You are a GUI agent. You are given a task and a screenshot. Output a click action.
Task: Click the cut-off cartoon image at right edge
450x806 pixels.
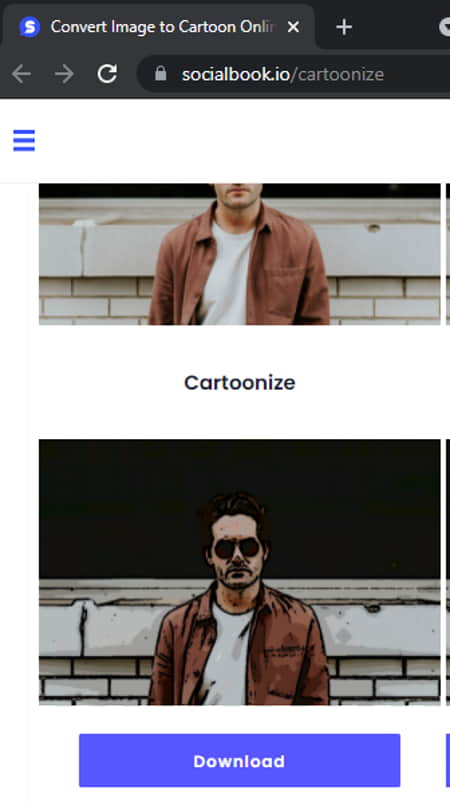448,572
